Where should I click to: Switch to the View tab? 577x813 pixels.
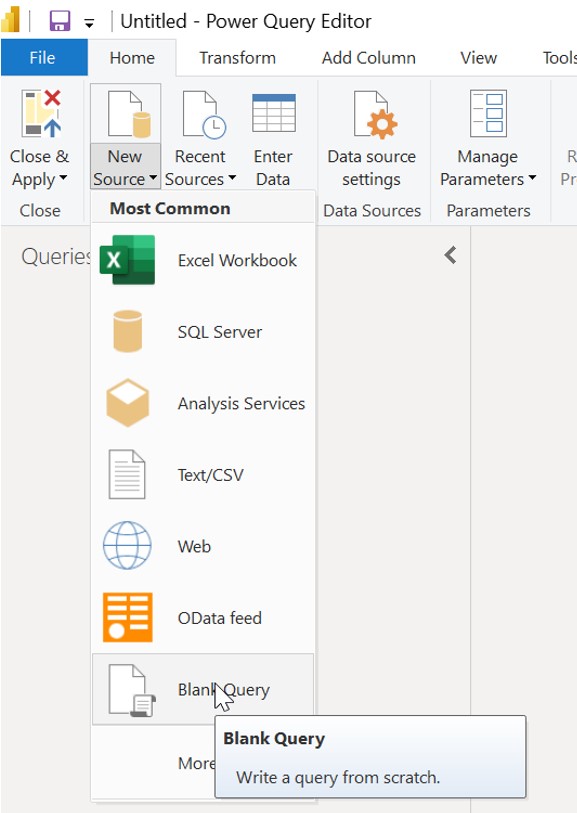pos(479,58)
